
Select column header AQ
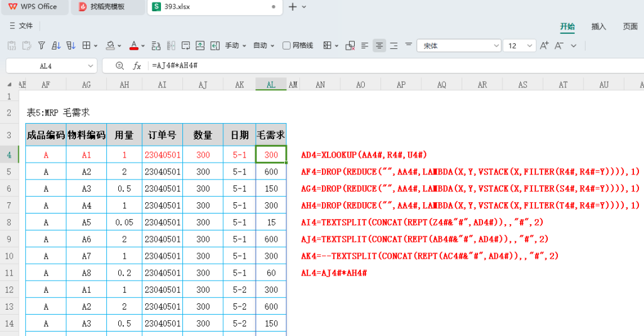(x=441, y=85)
